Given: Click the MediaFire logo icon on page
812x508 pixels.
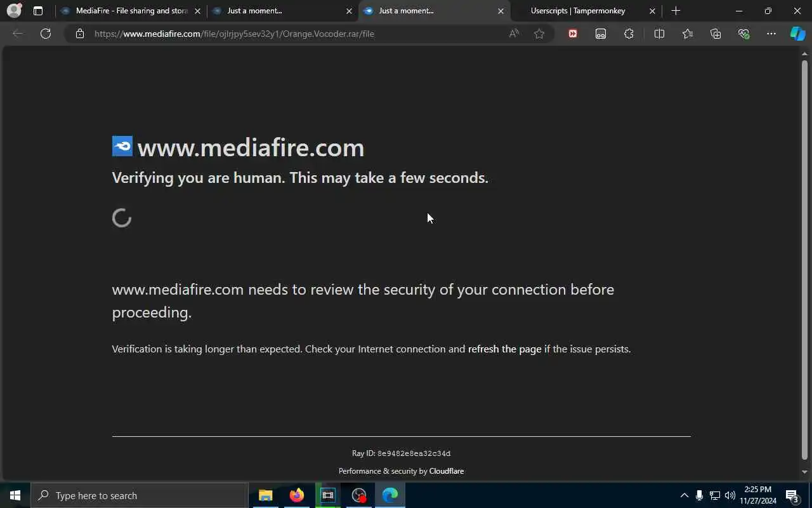Looking at the screenshot, I should pos(122,146).
